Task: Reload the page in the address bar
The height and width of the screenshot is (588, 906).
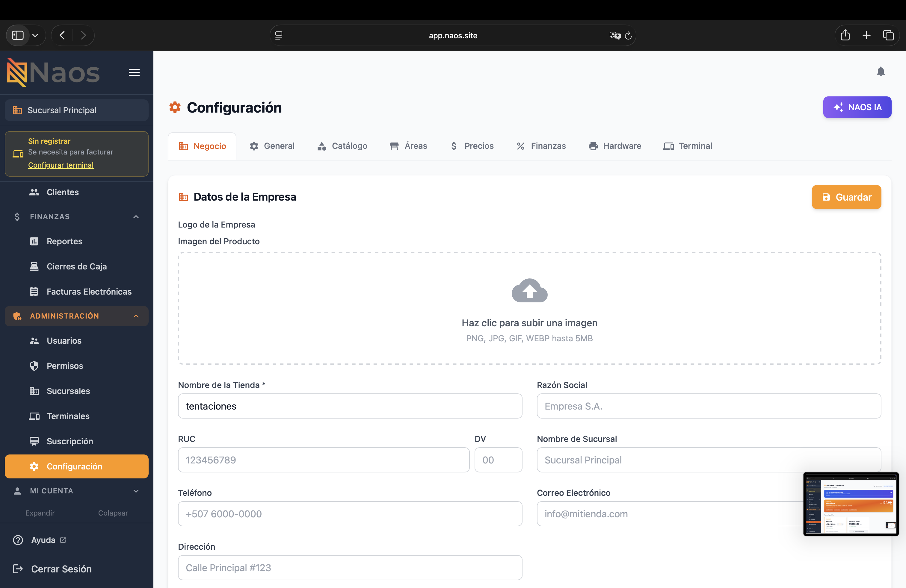Action: pyautogui.click(x=628, y=35)
